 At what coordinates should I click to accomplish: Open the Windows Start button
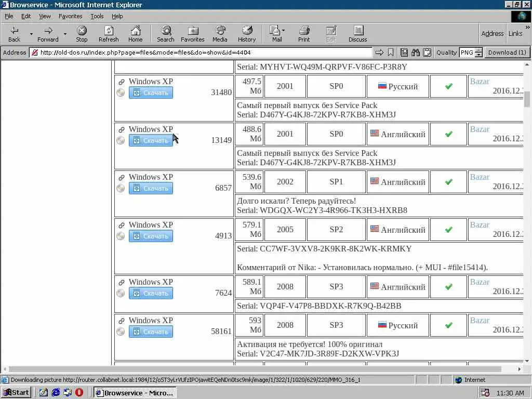click(x=16, y=393)
